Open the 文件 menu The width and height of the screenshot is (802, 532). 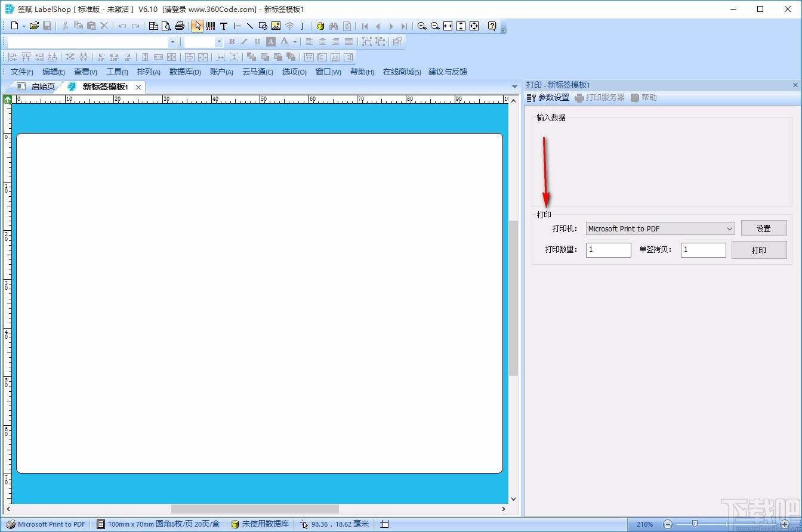tap(22, 72)
